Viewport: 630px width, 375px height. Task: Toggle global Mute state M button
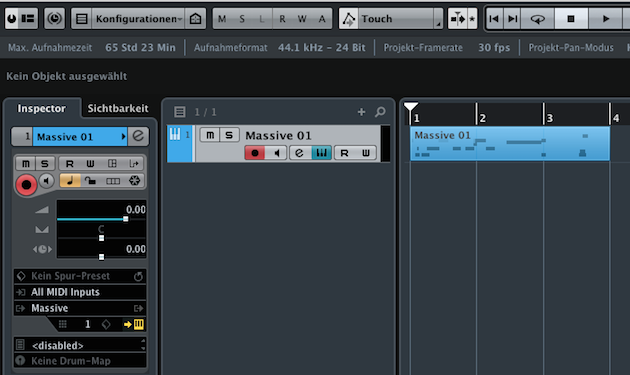tap(222, 18)
